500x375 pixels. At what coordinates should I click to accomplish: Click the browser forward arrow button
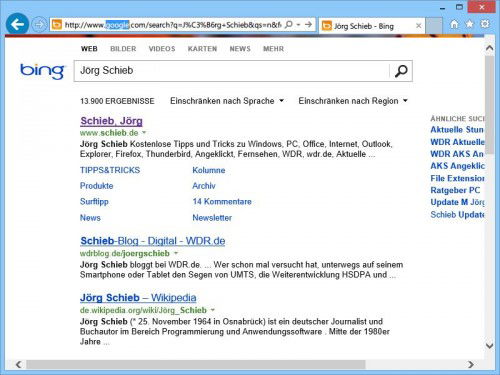click(x=39, y=25)
